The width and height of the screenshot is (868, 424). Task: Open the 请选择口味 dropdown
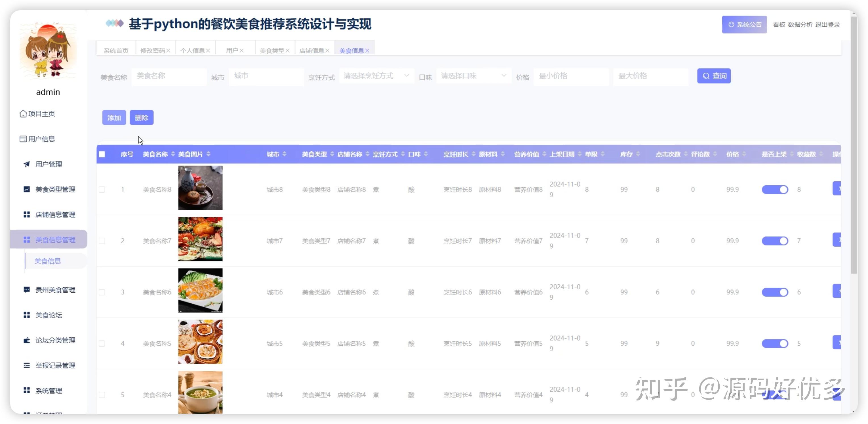pyautogui.click(x=473, y=76)
